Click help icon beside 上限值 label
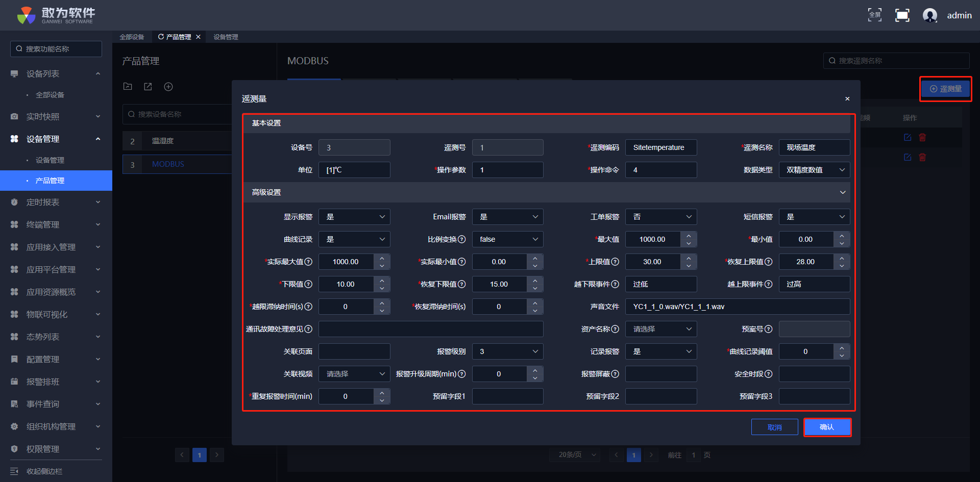 tap(615, 262)
